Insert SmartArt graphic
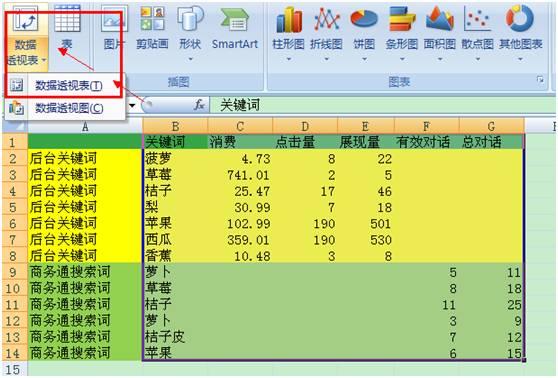558x378 pixels. coord(235,28)
